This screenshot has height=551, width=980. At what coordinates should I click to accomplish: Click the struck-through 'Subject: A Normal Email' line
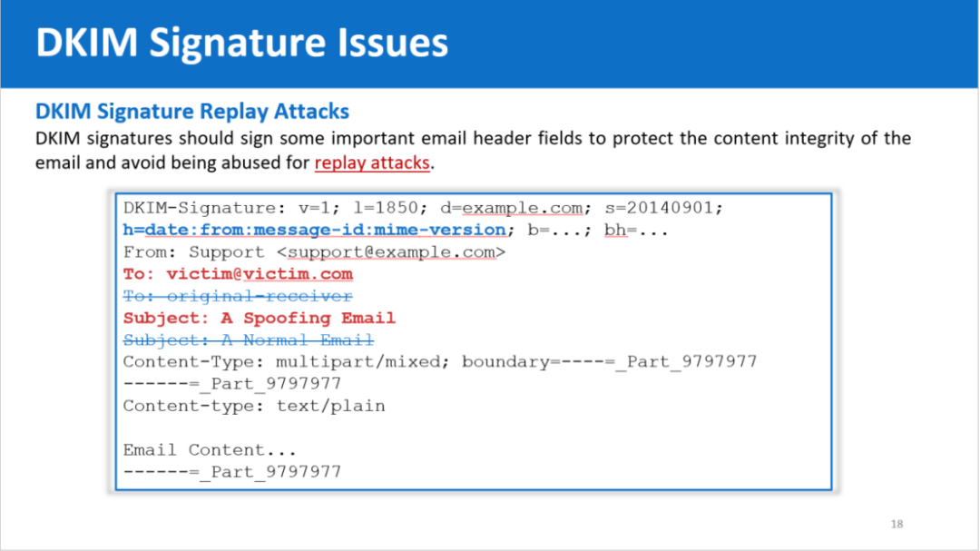(249, 340)
